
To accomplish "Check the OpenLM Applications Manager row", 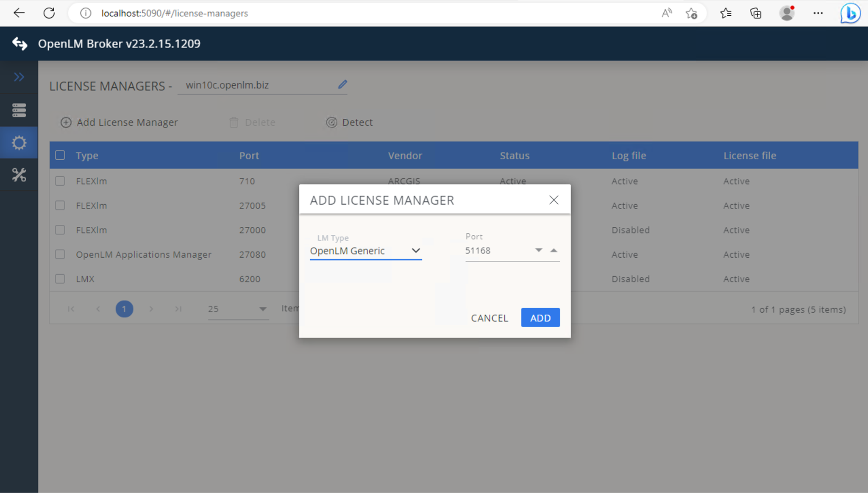I will pos(60,254).
